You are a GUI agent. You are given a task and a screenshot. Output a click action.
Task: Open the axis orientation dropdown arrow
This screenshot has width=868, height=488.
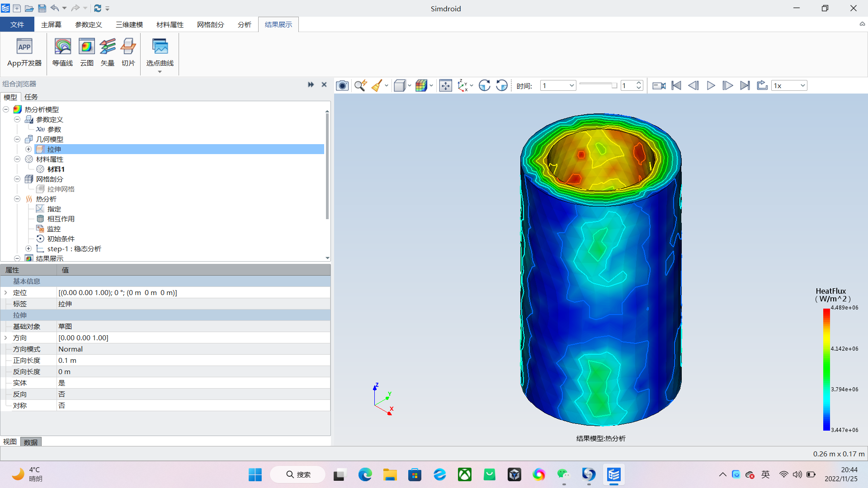point(472,85)
